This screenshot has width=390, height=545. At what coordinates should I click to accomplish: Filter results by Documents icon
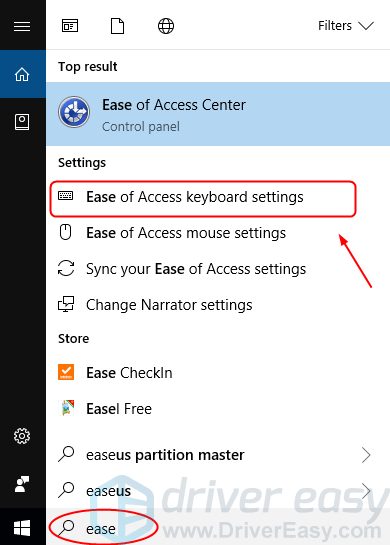tap(117, 26)
